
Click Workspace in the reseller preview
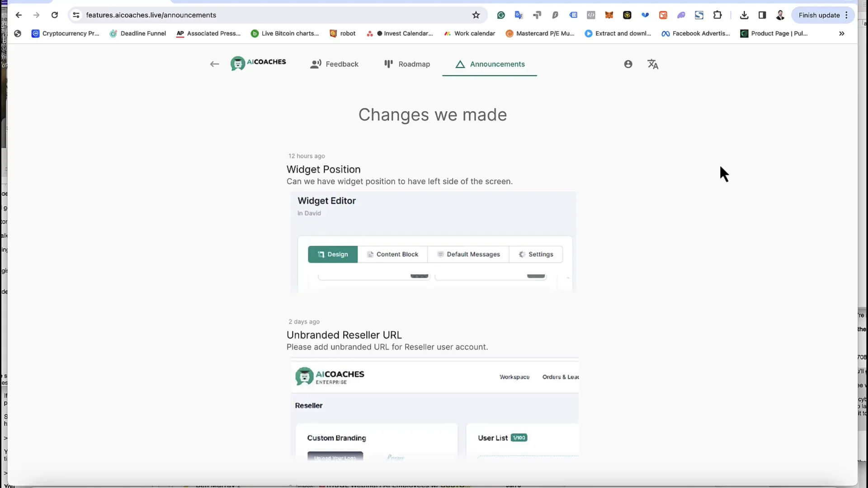pos(514,377)
